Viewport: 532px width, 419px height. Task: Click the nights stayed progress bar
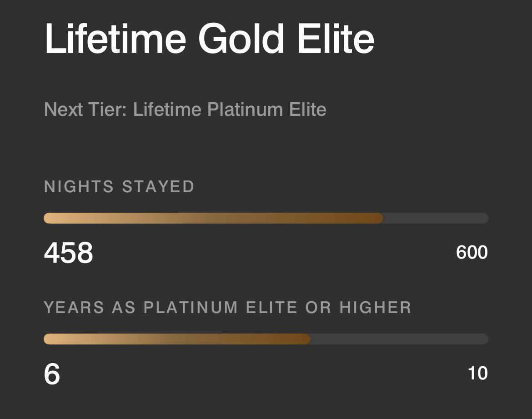(x=266, y=218)
